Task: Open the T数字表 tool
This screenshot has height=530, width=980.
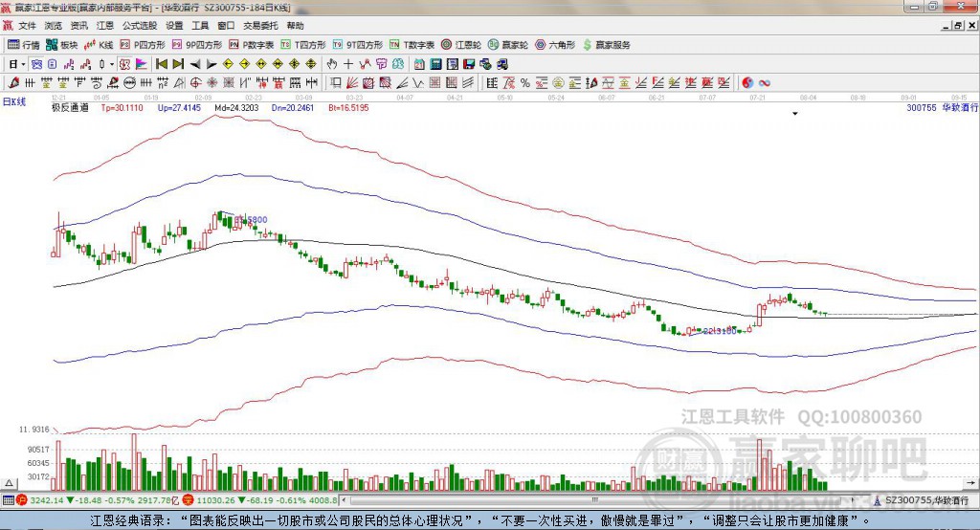Action: (412, 45)
